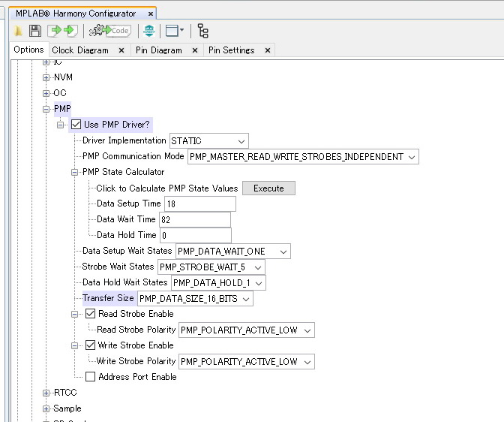
Task: Expand the Sample tree node
Action: click(x=46, y=408)
